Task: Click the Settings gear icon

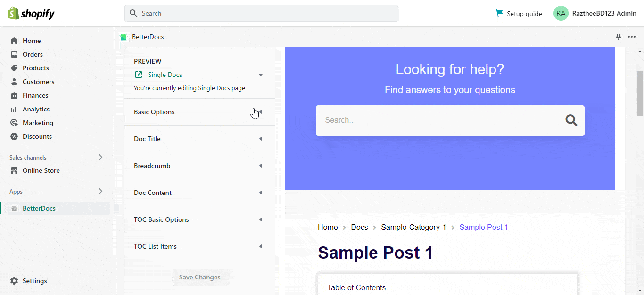Action: 14,281
